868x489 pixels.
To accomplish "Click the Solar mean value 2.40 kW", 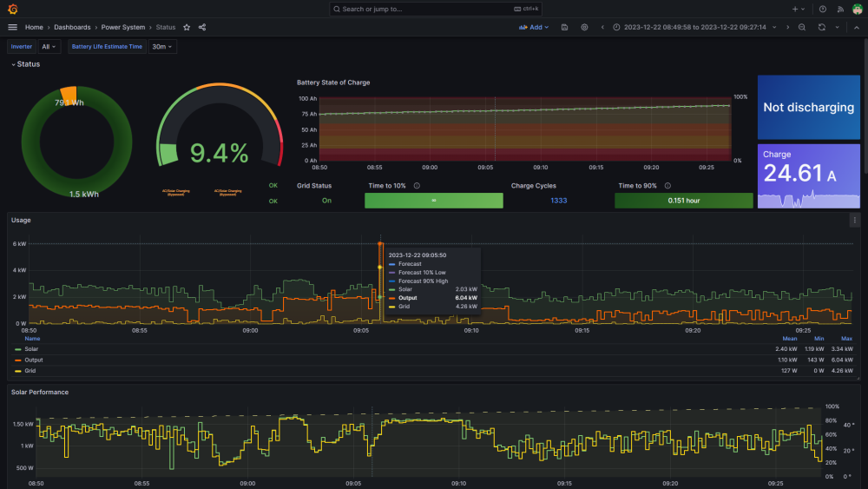I will pos(786,349).
